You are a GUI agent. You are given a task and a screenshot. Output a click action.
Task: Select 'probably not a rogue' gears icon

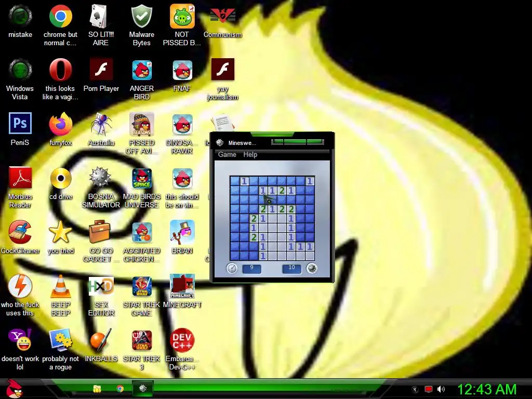[60, 340]
